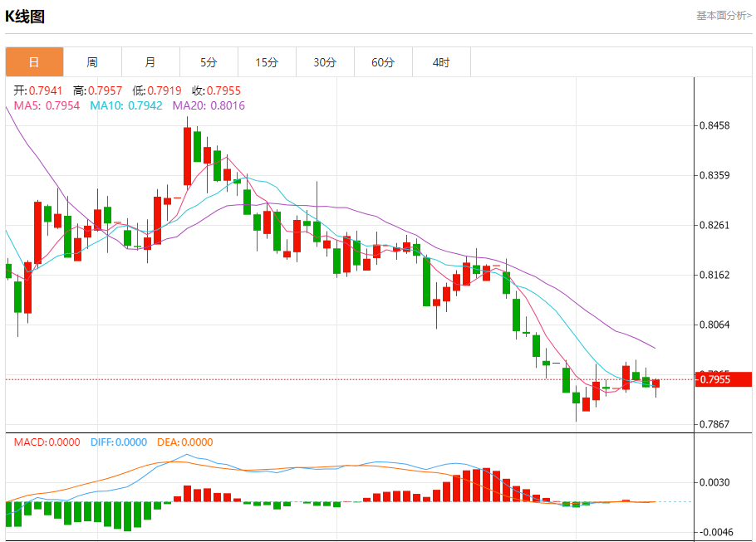Click the DIFF:0.0000 indicator label
The image size is (756, 542).
click(119, 442)
